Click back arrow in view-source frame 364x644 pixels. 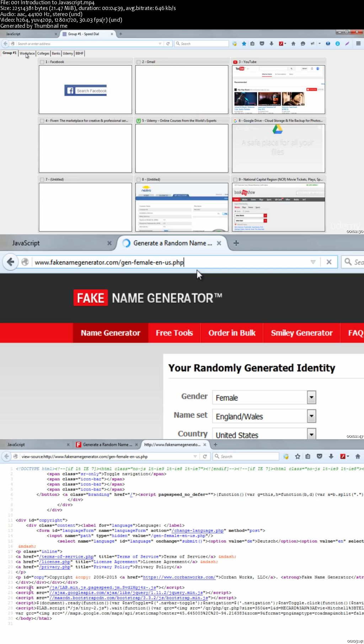point(6,456)
